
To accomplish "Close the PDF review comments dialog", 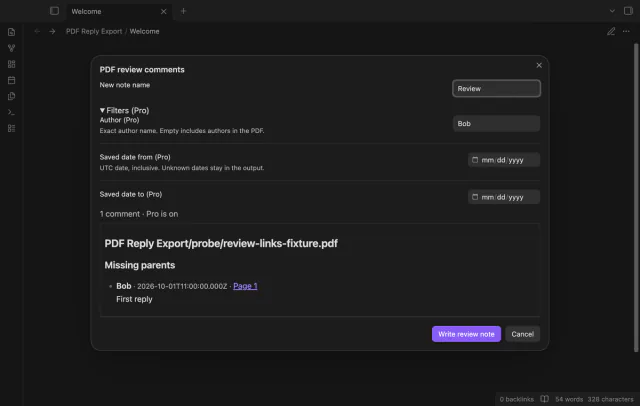I will [x=539, y=65].
